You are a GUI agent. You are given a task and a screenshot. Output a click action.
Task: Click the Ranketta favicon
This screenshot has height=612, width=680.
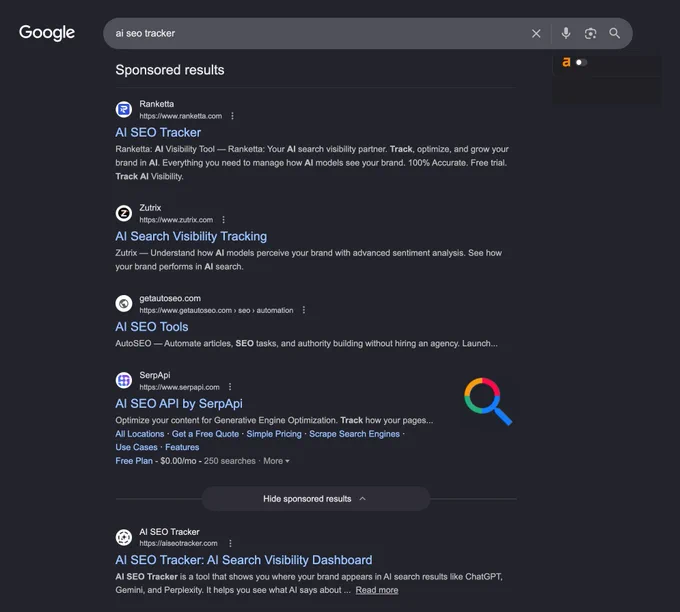click(124, 109)
